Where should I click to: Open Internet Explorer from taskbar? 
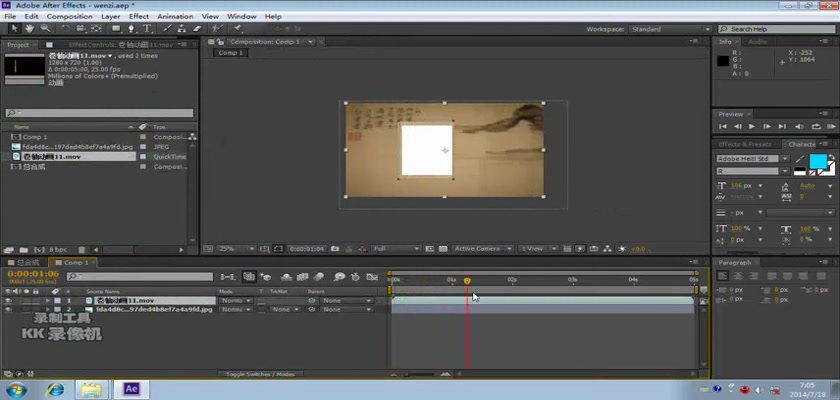coord(55,389)
